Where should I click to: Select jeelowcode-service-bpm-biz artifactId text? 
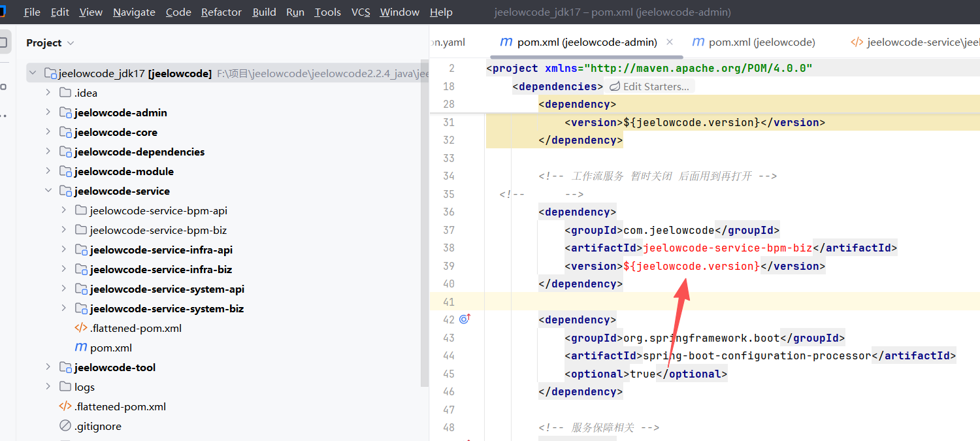click(727, 248)
